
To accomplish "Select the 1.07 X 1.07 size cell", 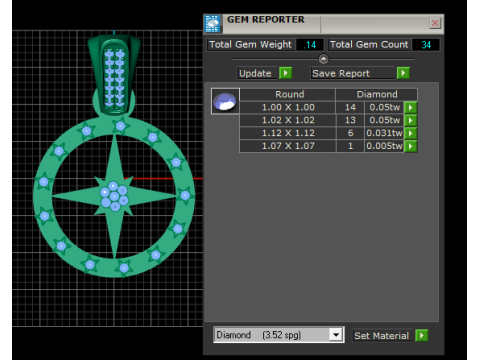I will 288,146.
